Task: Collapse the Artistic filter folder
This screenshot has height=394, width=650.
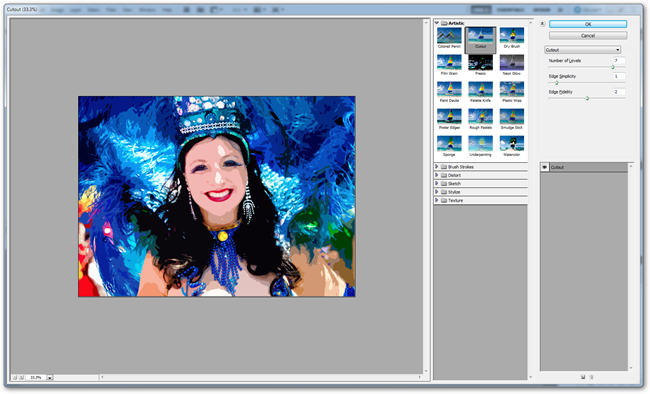Action: click(x=437, y=23)
